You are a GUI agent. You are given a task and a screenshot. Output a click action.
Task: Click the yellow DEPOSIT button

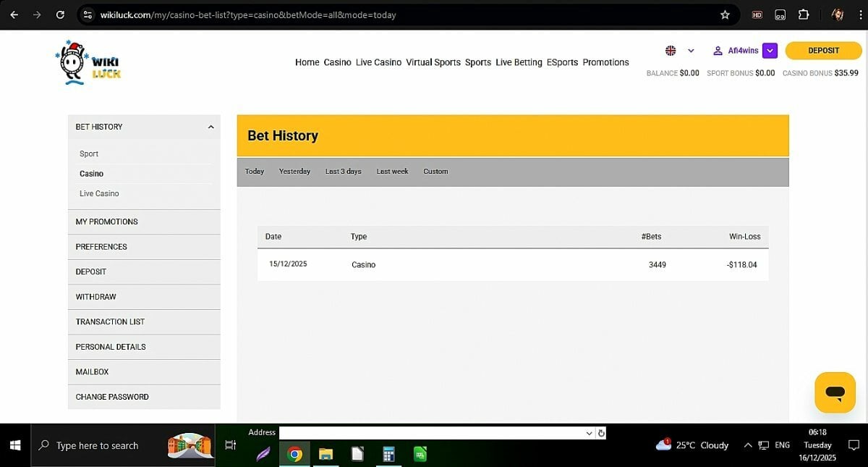coord(823,51)
